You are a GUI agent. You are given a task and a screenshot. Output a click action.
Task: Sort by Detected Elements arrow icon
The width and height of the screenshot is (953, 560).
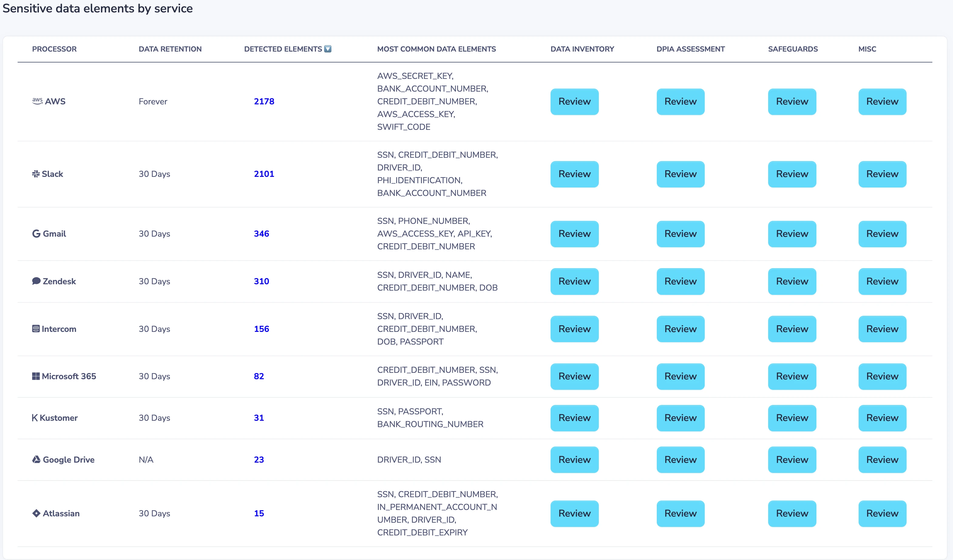[x=328, y=49]
